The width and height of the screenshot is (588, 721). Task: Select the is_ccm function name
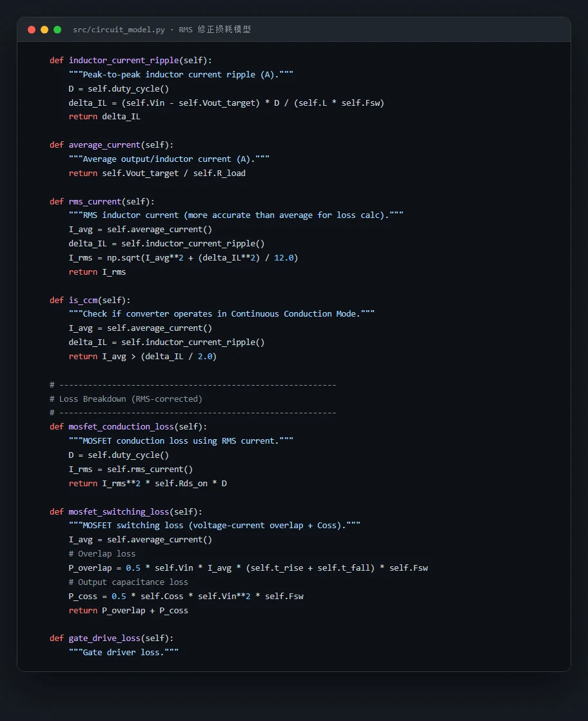(x=83, y=301)
